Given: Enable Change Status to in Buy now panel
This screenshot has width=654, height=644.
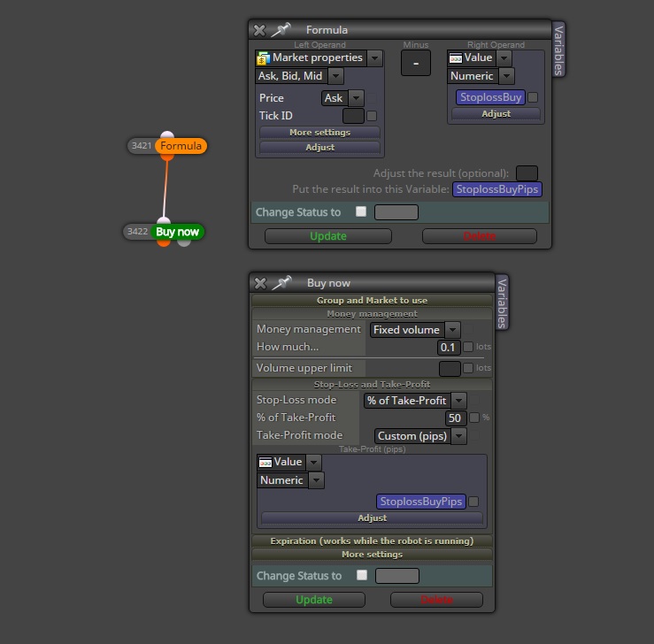Looking at the screenshot, I should [x=362, y=575].
